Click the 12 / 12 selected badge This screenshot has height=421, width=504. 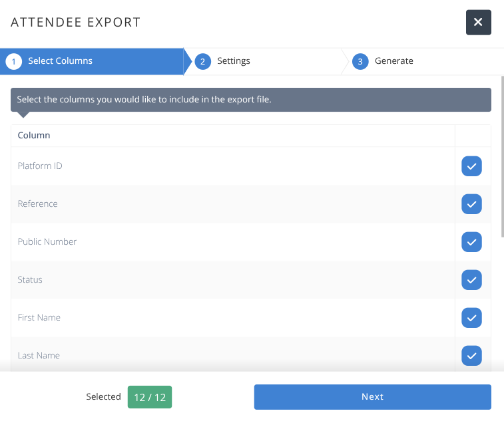(x=150, y=397)
